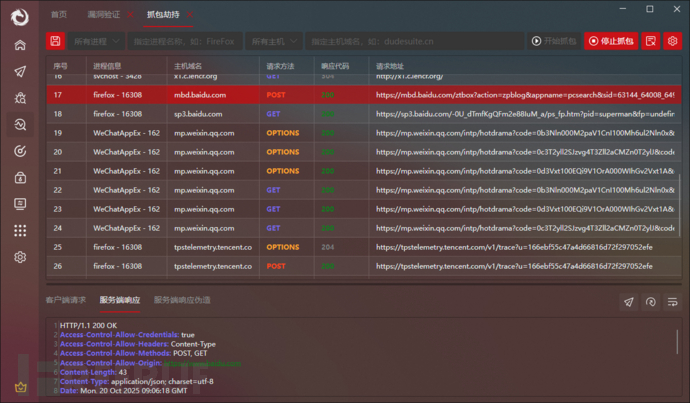Click the red save icon in toolbar
Image resolution: width=690 pixels, height=403 pixels.
[x=55, y=41]
